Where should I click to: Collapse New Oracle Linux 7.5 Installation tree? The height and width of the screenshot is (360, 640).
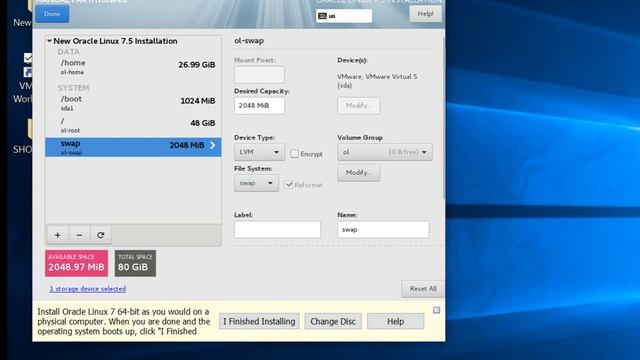tap(49, 41)
